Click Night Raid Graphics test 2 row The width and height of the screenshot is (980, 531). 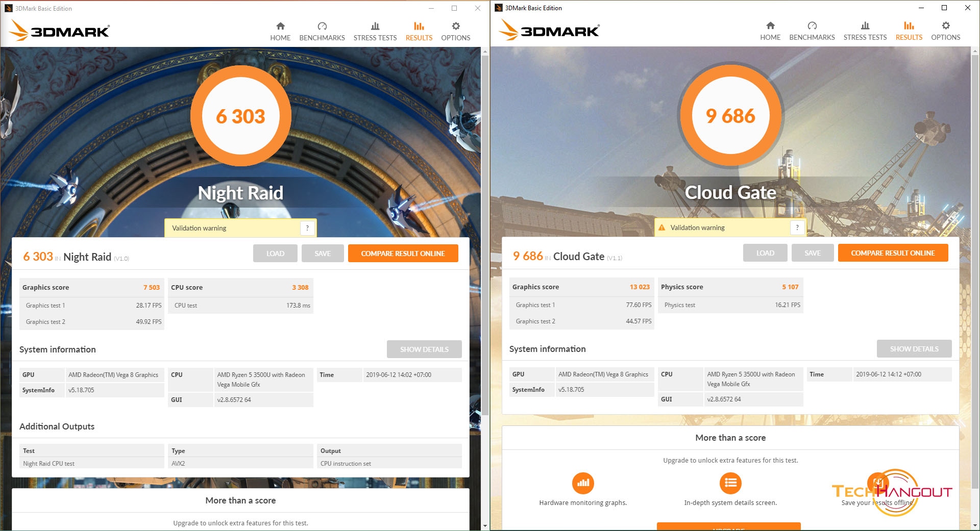point(92,322)
